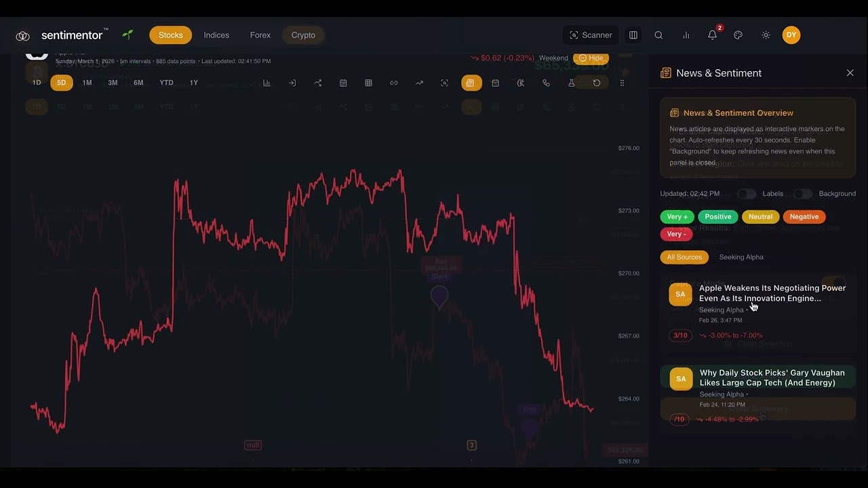Click the Hide button near the price change

(x=591, y=58)
